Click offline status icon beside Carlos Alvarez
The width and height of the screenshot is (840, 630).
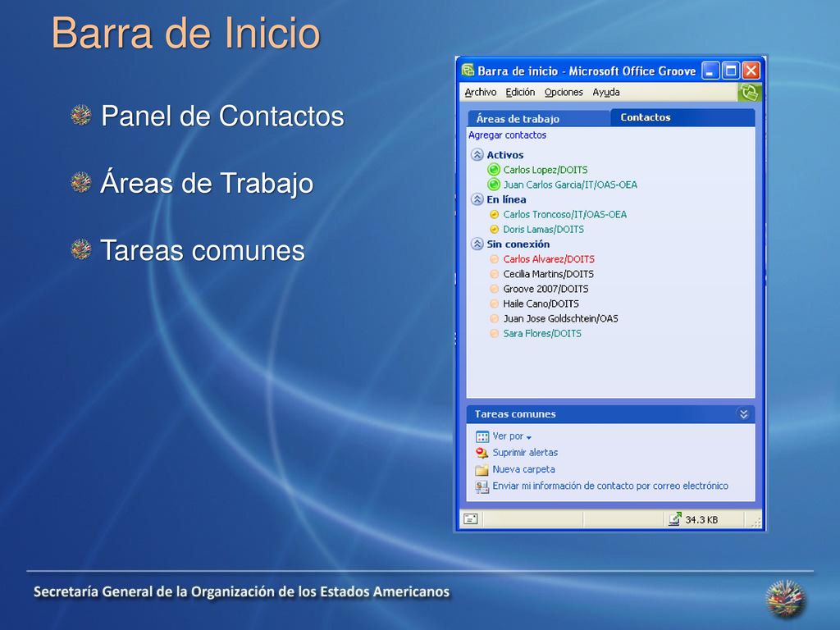[495, 259]
